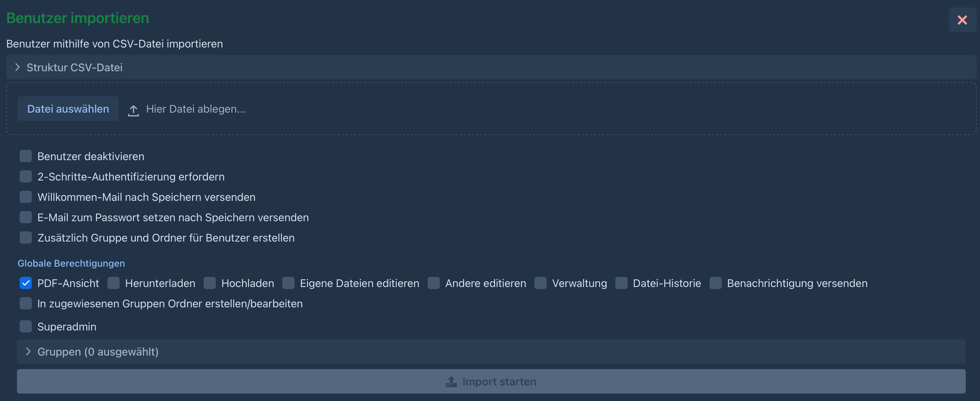Screen dimensions: 980x401
Task: Click the upload arrow icon in drop zone
Action: coord(133,110)
